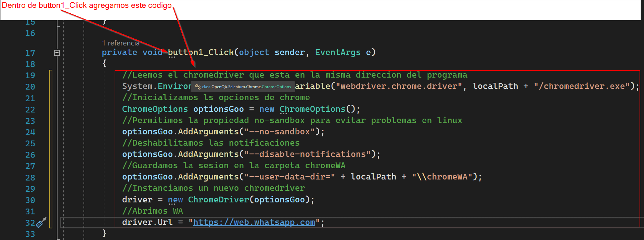Select line number 19 in gutter

[x=30, y=76]
